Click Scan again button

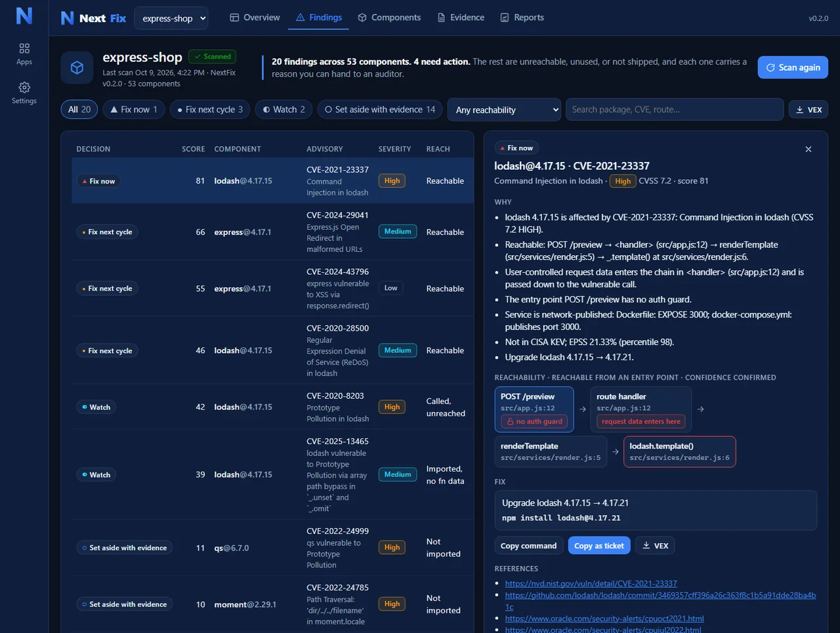[x=793, y=68]
